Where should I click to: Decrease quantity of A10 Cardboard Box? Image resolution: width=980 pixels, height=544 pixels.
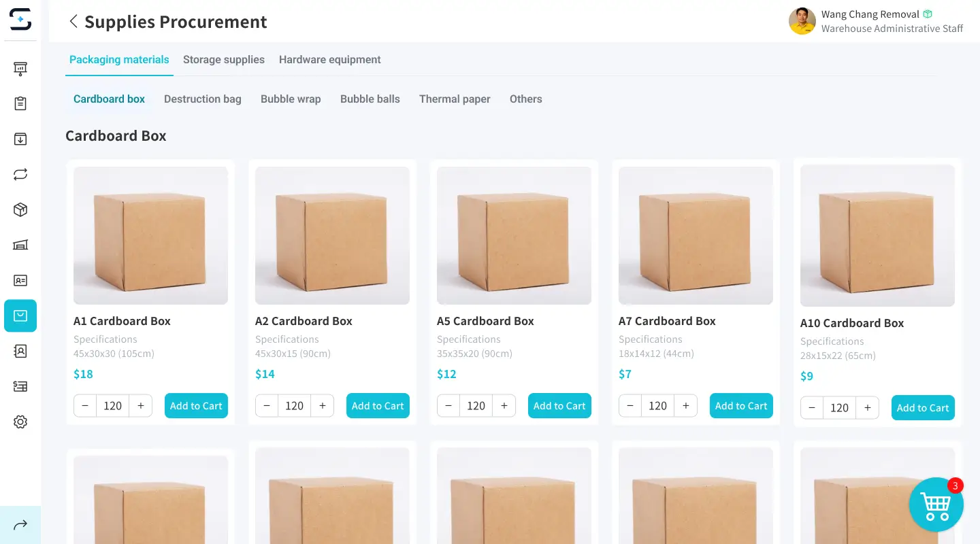(x=812, y=408)
